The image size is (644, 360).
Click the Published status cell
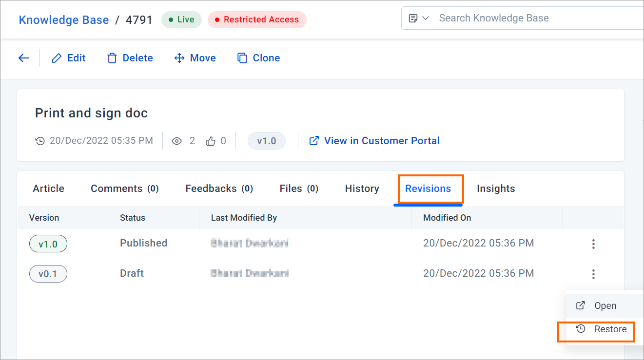point(144,243)
